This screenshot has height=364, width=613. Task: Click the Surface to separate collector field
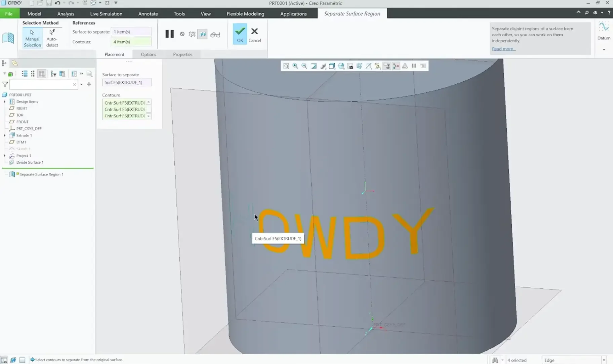click(x=131, y=32)
